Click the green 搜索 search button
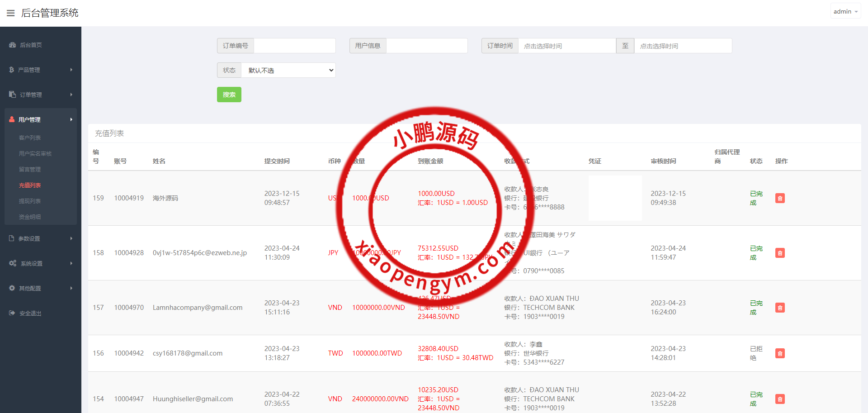This screenshot has width=868, height=413. (x=229, y=95)
